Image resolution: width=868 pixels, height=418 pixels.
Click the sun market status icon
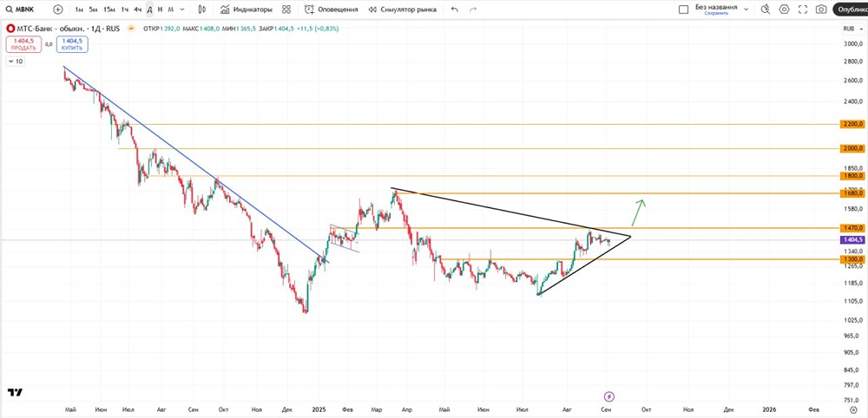click(131, 29)
